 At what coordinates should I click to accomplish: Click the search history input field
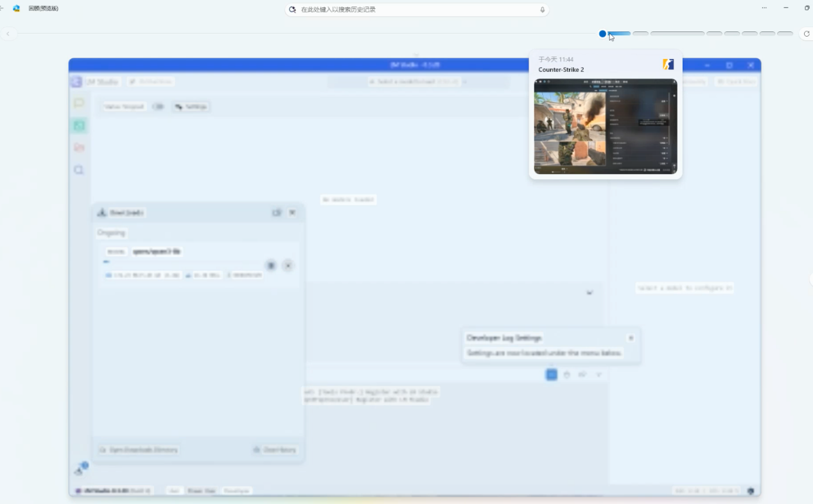[x=417, y=10]
